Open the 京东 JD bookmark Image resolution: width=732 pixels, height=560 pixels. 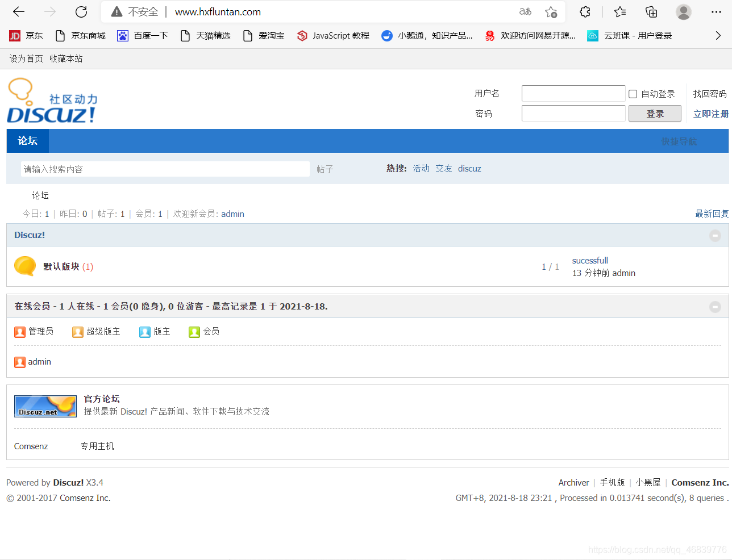tap(26, 36)
